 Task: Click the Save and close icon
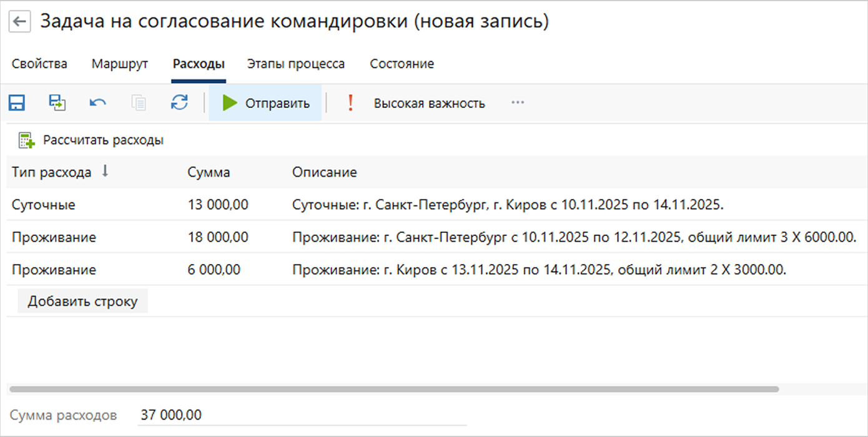point(57,103)
